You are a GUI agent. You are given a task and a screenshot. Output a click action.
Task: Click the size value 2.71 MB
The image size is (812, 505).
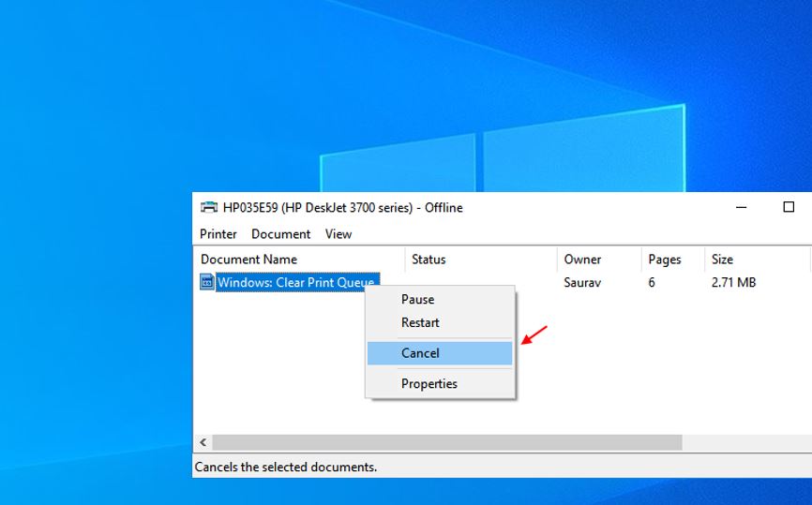pyautogui.click(x=733, y=283)
